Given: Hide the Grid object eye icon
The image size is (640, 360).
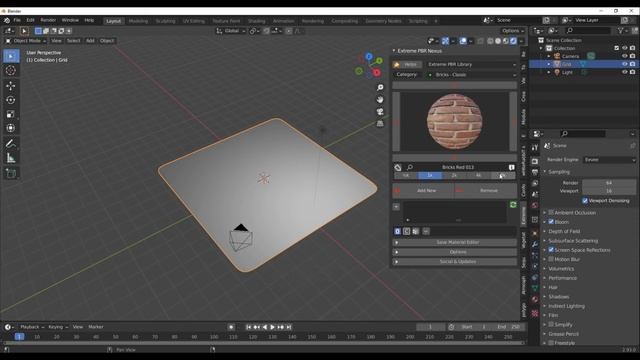Looking at the screenshot, I should click(624, 64).
